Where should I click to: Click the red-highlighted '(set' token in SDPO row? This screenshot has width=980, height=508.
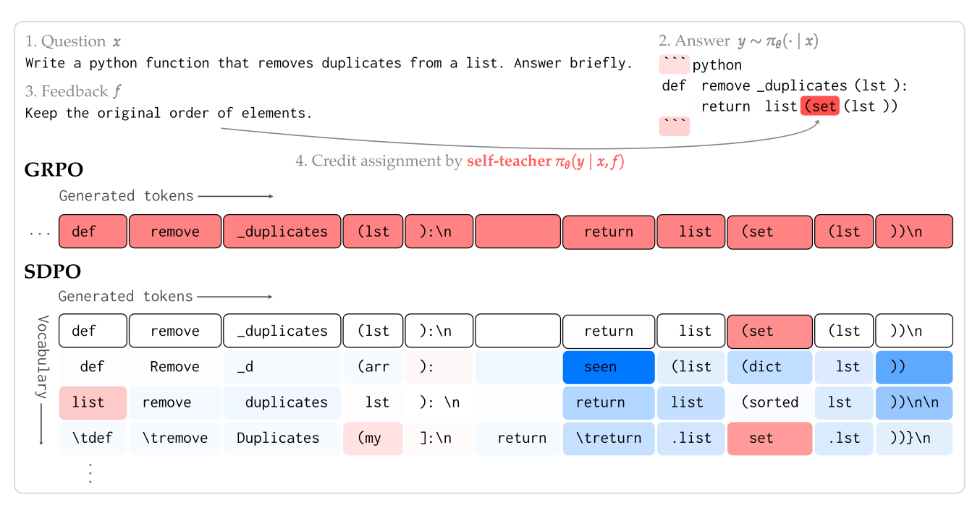click(x=769, y=331)
